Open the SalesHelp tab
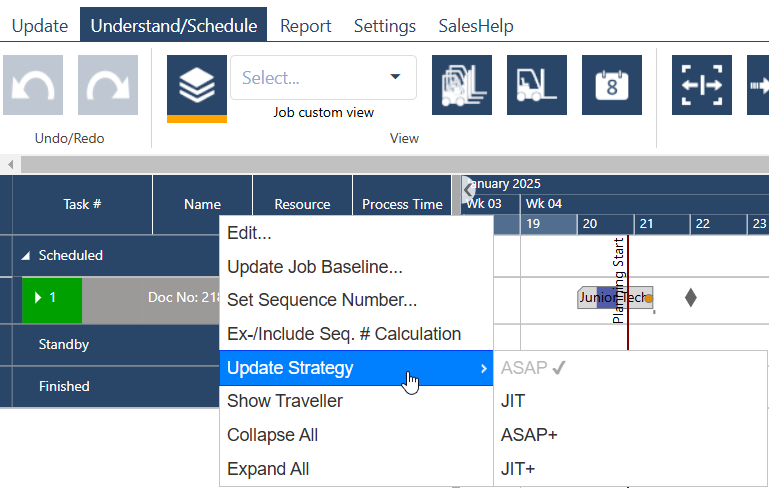This screenshot has width=769, height=488. [x=476, y=26]
